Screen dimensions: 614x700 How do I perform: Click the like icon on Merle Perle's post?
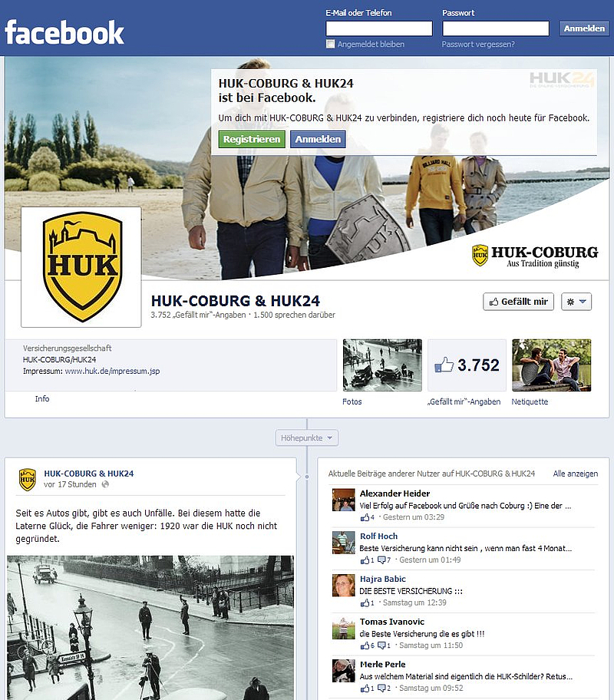[x=365, y=688]
